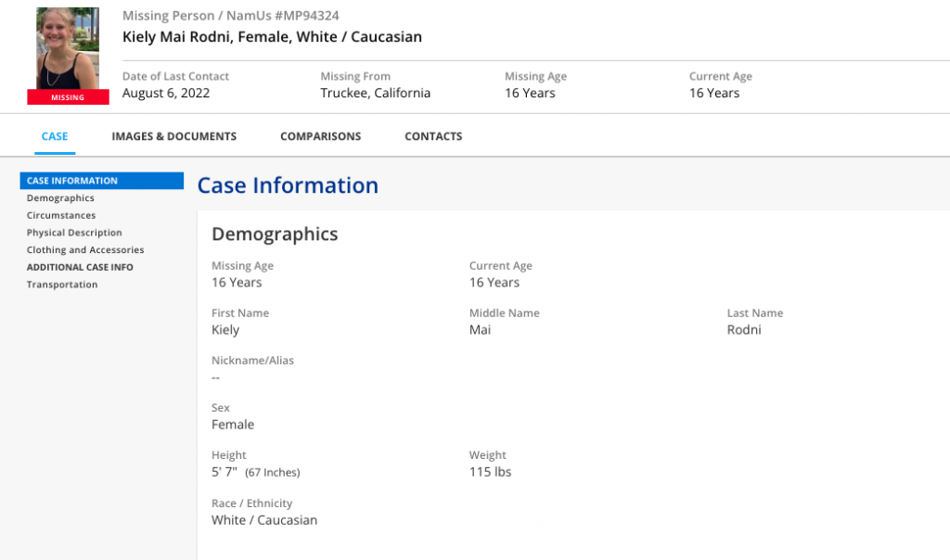Click the Case Information page heading
The height and width of the screenshot is (560, 950).
(x=288, y=185)
